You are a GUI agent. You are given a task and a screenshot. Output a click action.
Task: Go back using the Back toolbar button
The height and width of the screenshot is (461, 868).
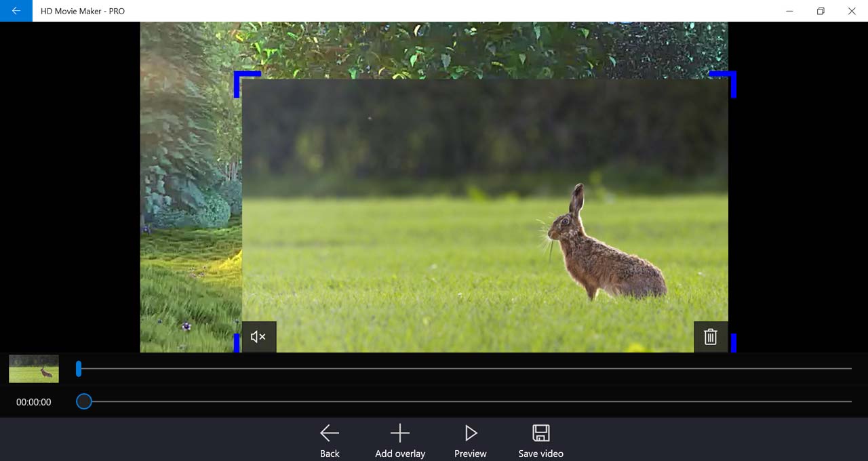[330, 439]
